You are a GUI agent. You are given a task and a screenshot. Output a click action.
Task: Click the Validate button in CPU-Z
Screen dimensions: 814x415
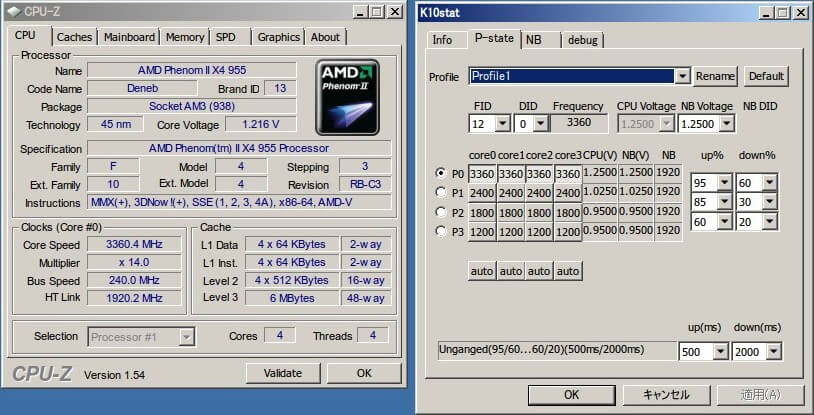[283, 373]
